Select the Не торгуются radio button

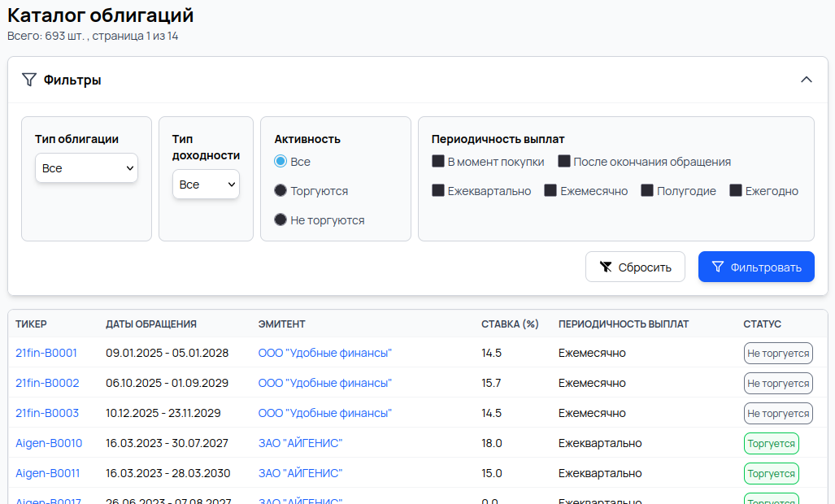(x=281, y=220)
